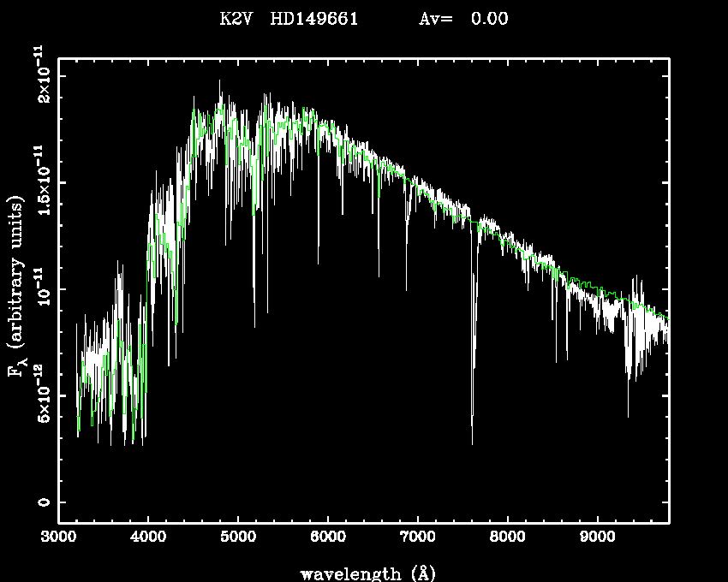Click the wavelength (Å) x-axis label
Image resolution: width=728 pixels, height=582 pixels.
point(363,573)
